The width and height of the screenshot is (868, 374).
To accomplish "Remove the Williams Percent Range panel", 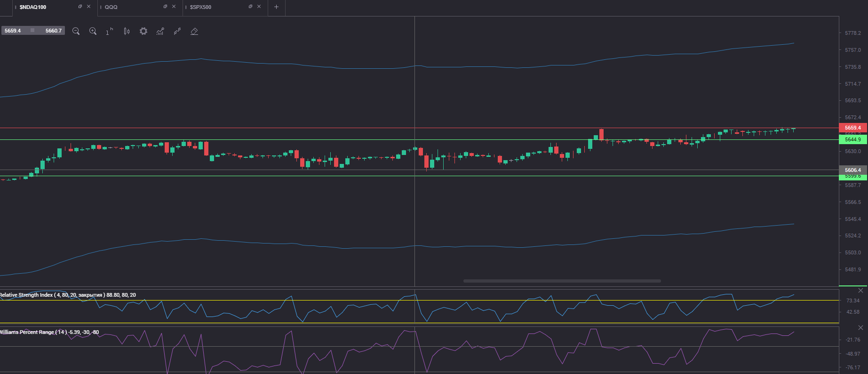I will [860, 327].
